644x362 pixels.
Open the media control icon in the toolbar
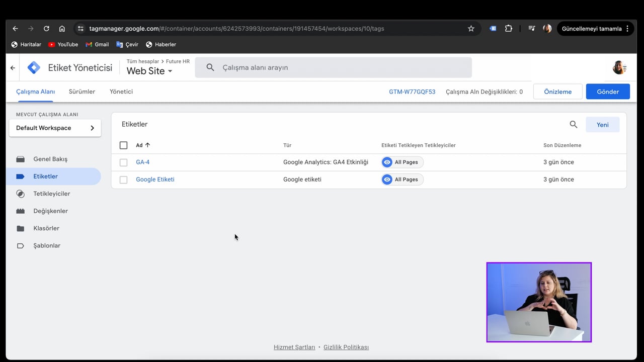point(531,29)
